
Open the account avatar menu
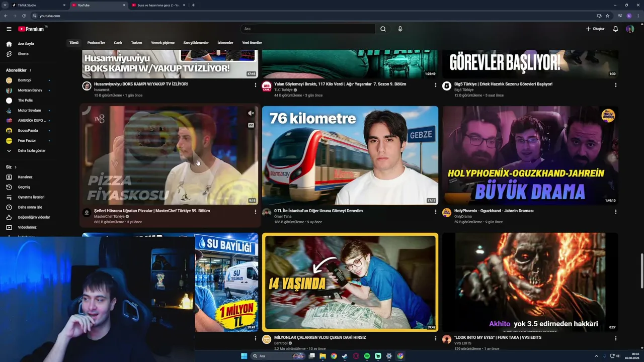[x=629, y=29]
